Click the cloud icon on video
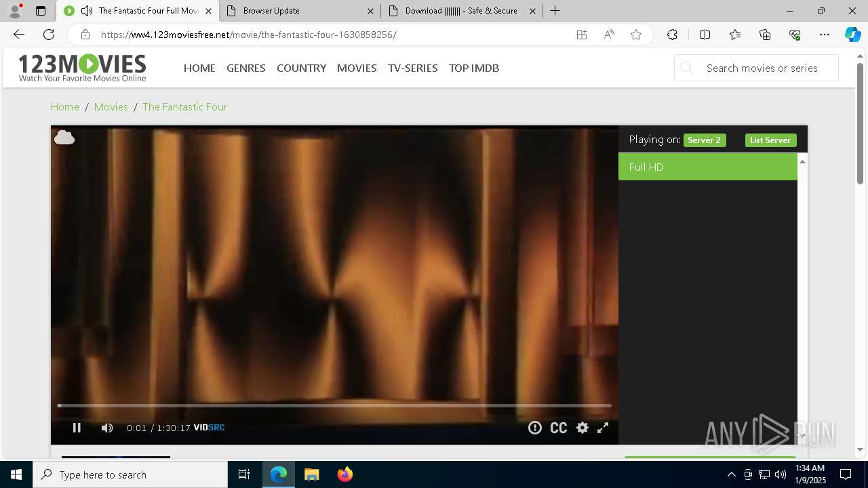The width and height of the screenshot is (868, 488). 64,138
